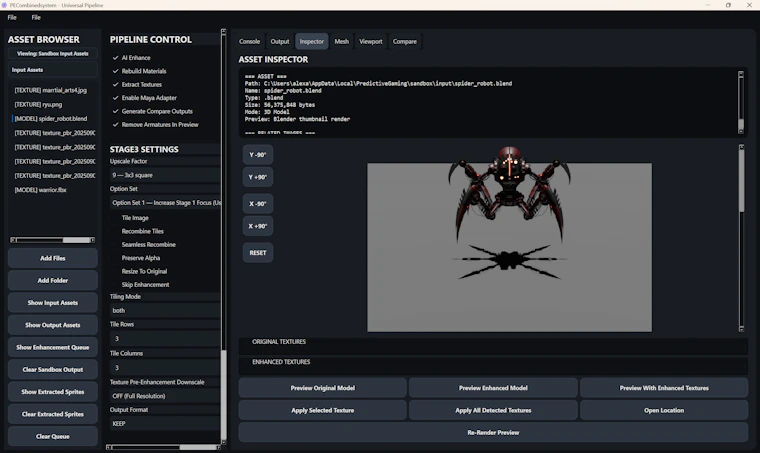Screen dimensions: 760x453
Task: Open the second File menu
Action: (x=36, y=17)
